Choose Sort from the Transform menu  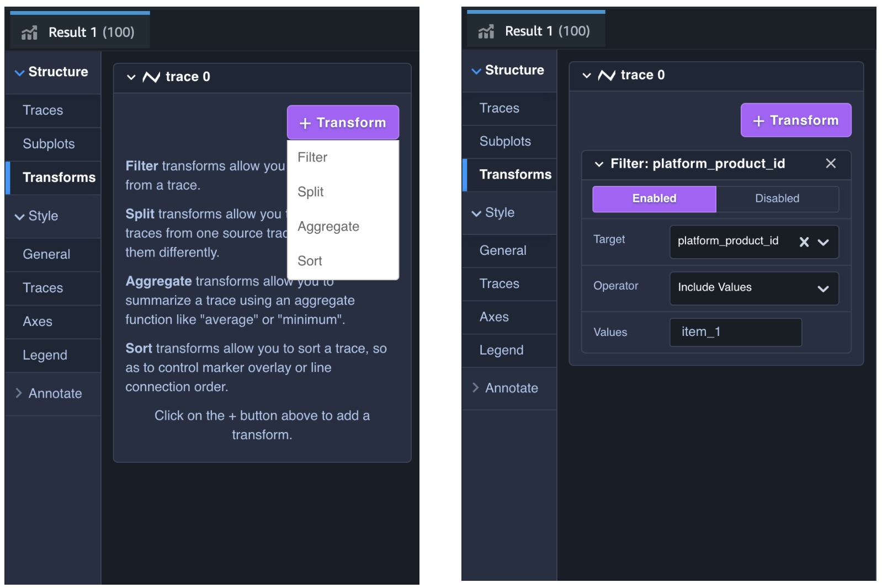pyautogui.click(x=343, y=261)
